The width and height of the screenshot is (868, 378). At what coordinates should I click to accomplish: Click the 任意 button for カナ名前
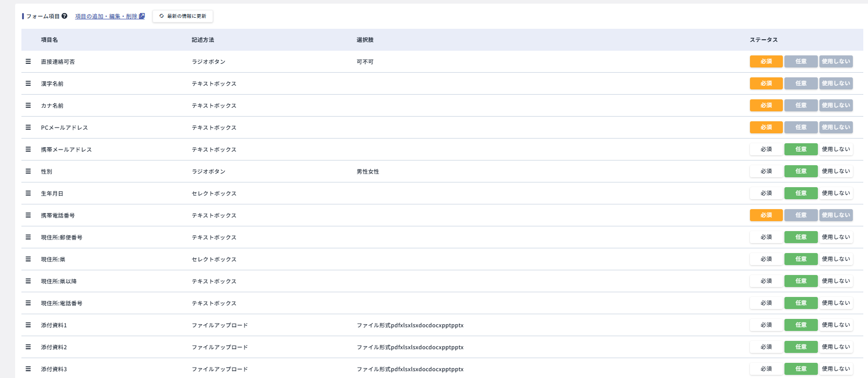pyautogui.click(x=801, y=106)
